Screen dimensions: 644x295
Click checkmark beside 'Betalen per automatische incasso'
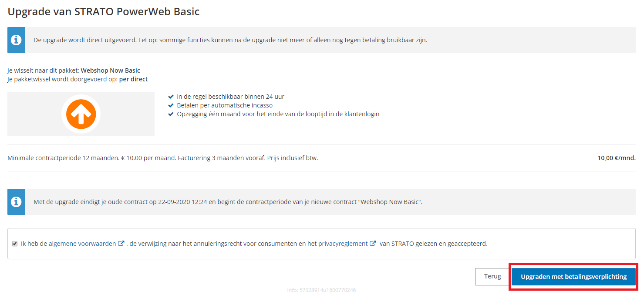point(171,105)
